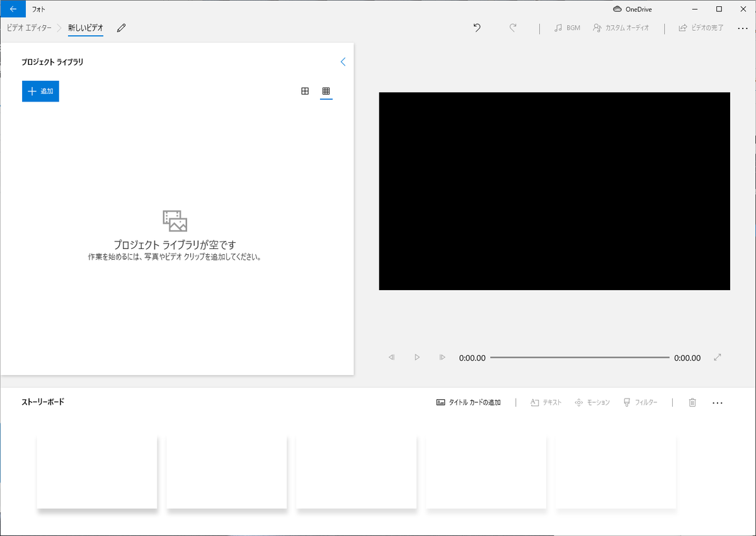Click the 新しいビデオ title

tap(86, 28)
